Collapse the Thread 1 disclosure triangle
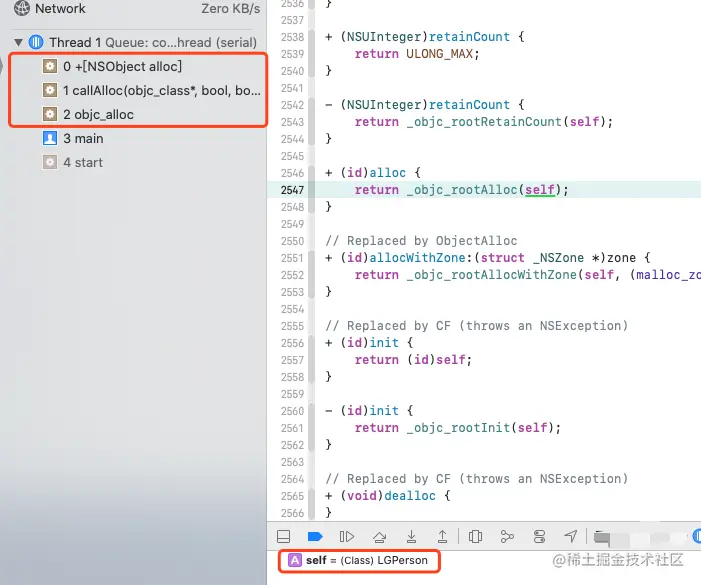This screenshot has height=585, width=701. 18,42
